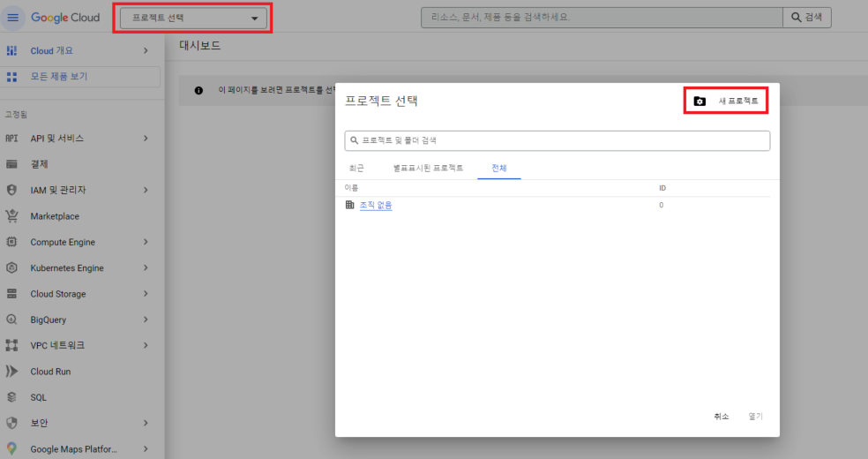Click the ID column header
The image size is (868, 459).
pos(662,188)
